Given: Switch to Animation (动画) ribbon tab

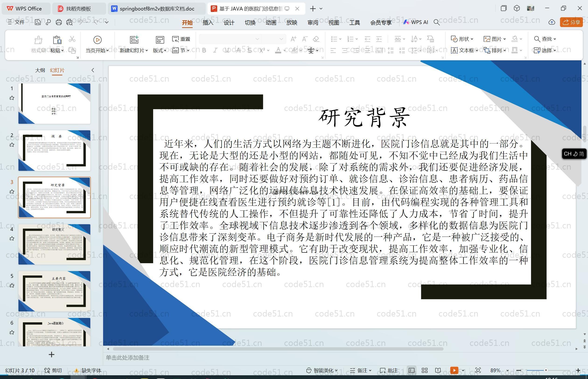Looking at the screenshot, I should pyautogui.click(x=271, y=23).
